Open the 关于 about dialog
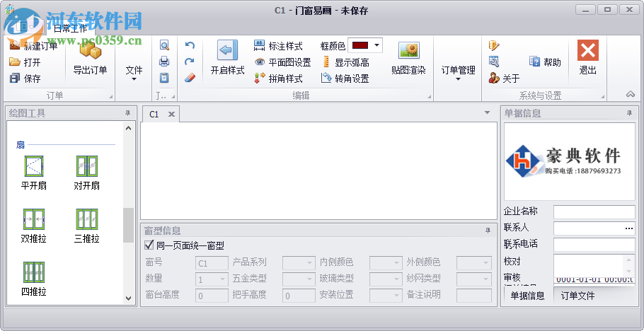 tap(505, 78)
